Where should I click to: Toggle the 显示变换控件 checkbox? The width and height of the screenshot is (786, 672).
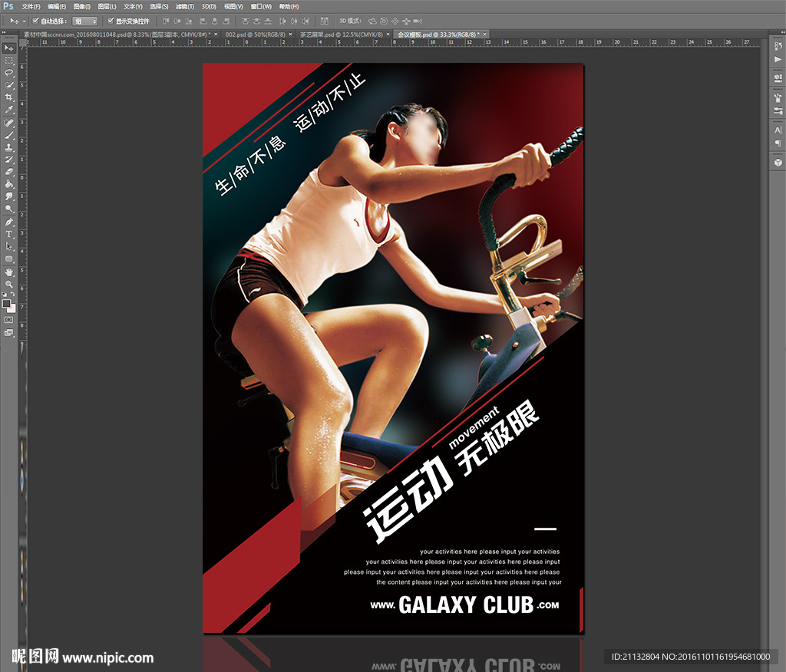coord(111,21)
